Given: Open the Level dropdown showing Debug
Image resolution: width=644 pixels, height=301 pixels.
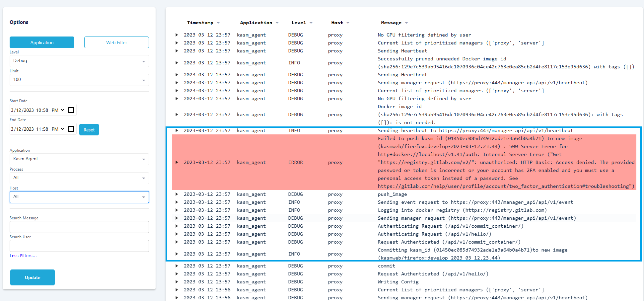Looking at the screenshot, I should pyautogui.click(x=79, y=61).
